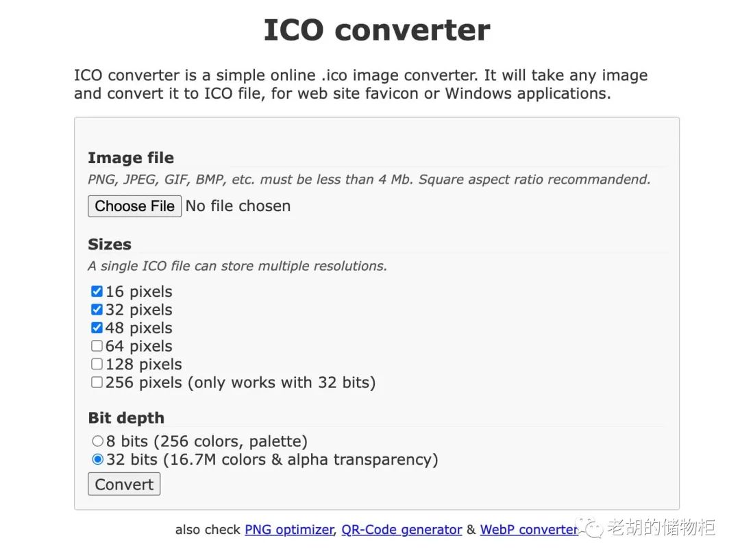740x560 pixels.
Task: Click the WeChat watermark logo icon
Action: [589, 526]
